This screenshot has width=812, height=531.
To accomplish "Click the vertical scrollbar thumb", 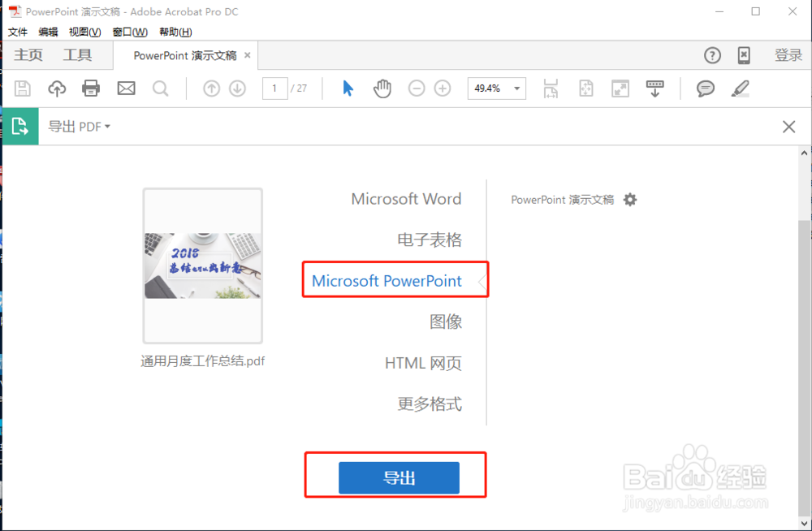I will tap(804, 368).
